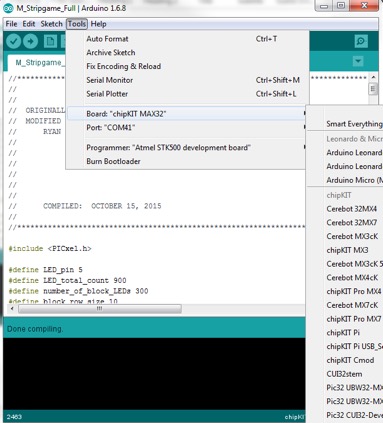Close the open Tools menu

77,24
